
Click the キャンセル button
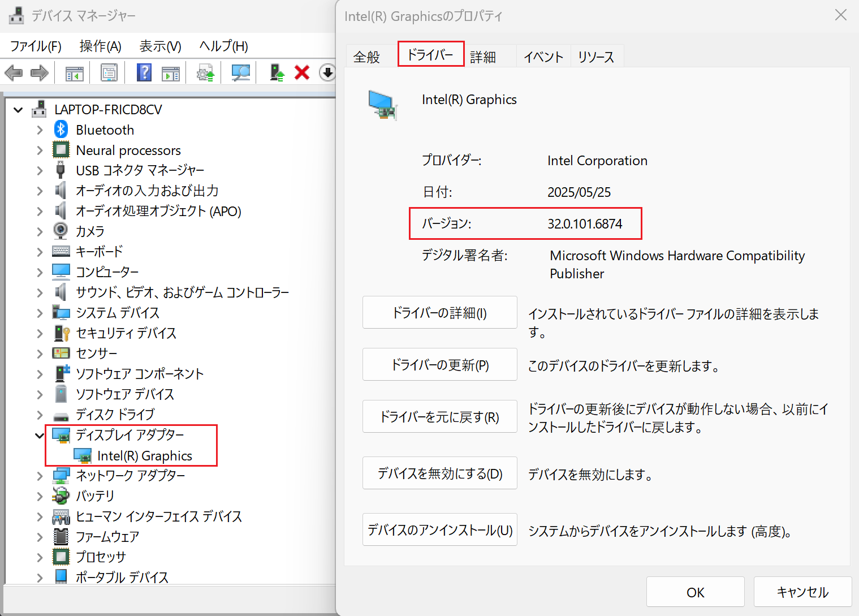point(802,592)
